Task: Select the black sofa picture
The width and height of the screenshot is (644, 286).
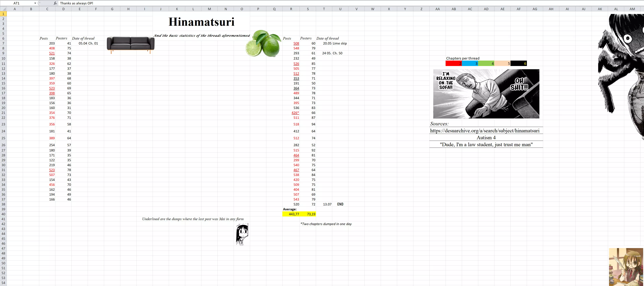Action: pos(130,45)
